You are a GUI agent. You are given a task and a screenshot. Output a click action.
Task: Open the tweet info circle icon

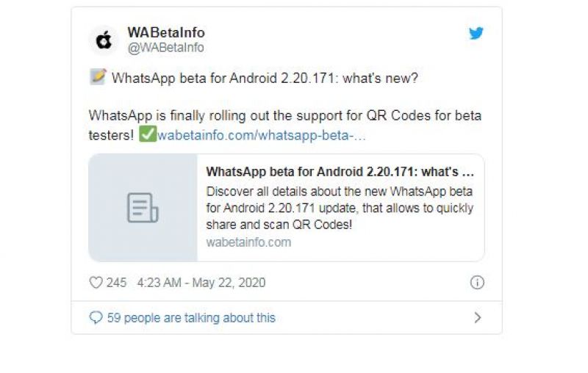pyautogui.click(x=476, y=283)
